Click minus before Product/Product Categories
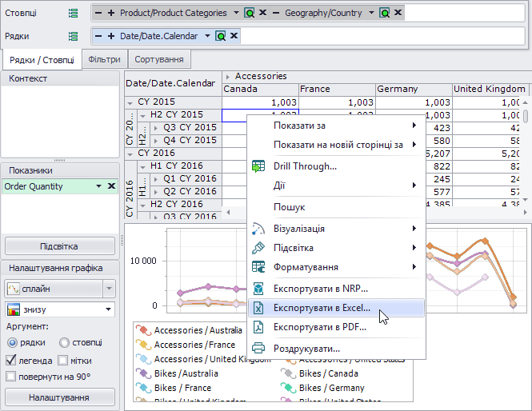 [98, 14]
